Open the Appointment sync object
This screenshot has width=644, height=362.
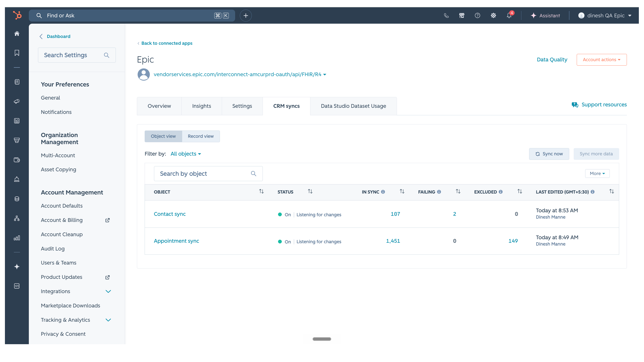[176, 241]
